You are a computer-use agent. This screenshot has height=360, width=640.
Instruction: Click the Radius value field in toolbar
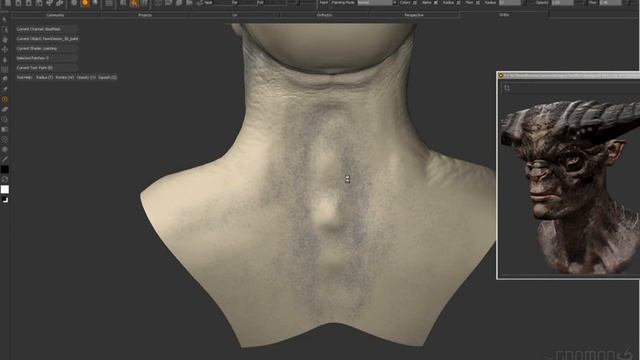(x=510, y=2)
